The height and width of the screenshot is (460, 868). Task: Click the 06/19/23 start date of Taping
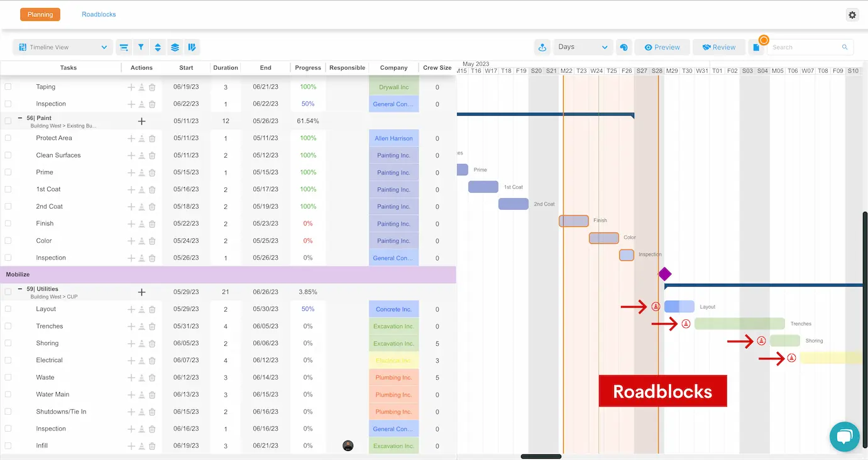coord(186,87)
